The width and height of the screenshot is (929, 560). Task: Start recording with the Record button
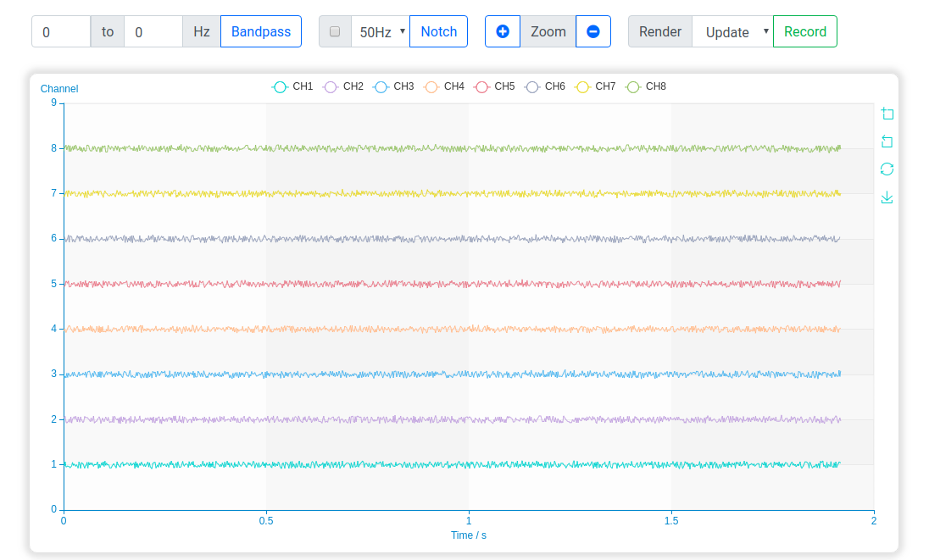point(803,30)
